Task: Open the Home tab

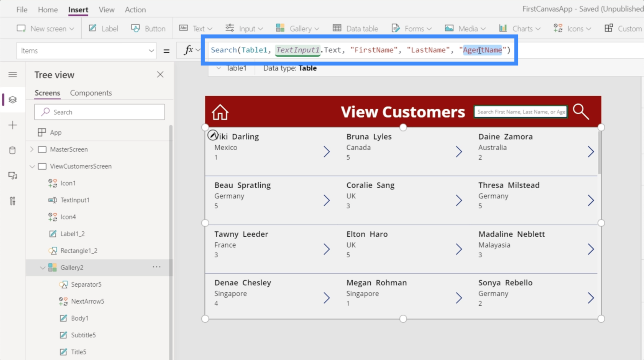Action: point(48,10)
